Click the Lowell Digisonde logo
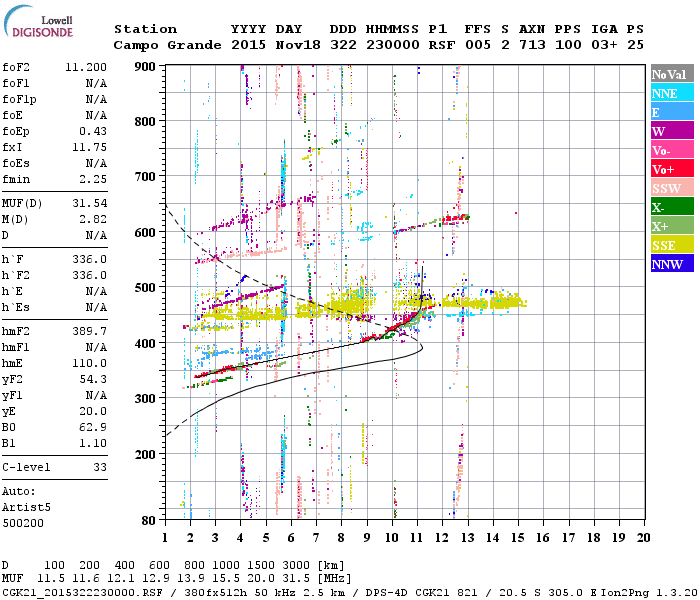Screen dimensions: 700x600 38,21
